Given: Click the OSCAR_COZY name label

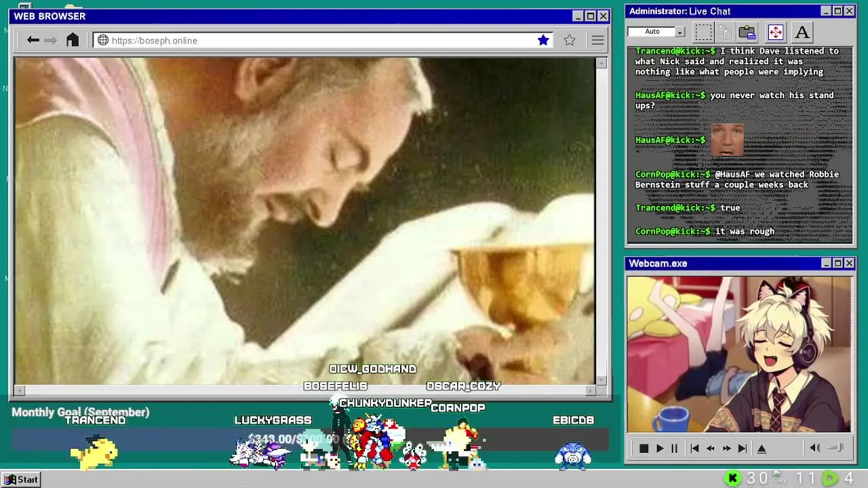Looking at the screenshot, I should (x=463, y=386).
